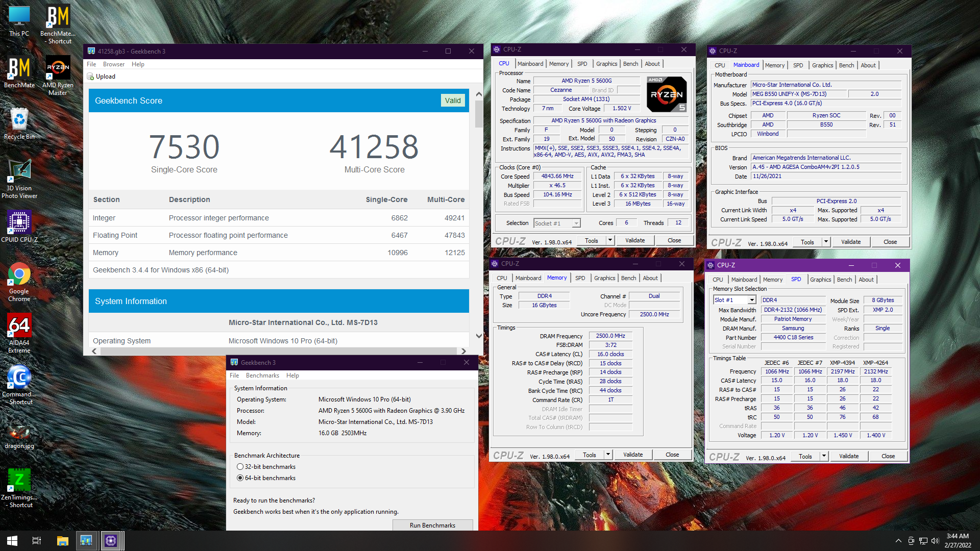Open AIDA64 Extreme desktop icon
Image resolution: width=980 pixels, height=551 pixels.
tap(19, 333)
